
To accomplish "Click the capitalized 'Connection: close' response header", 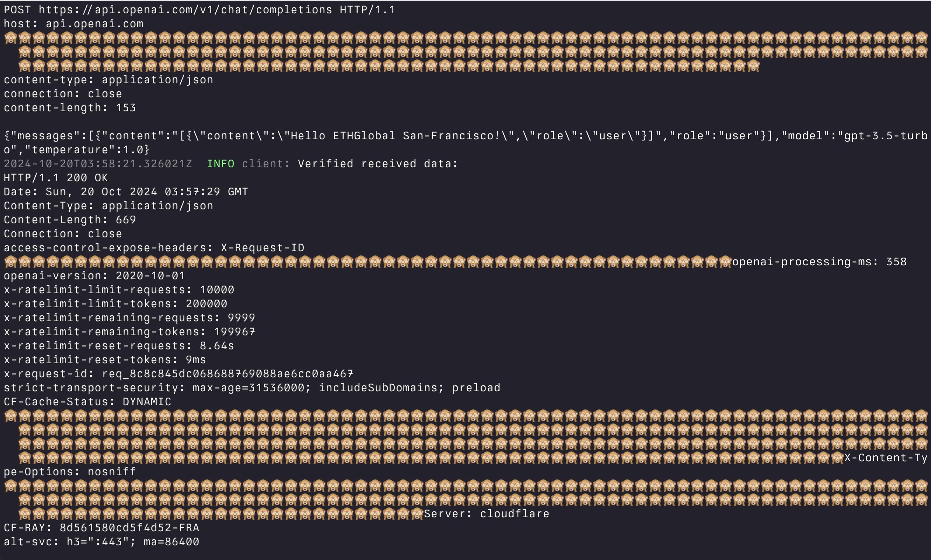I will 63,233.
